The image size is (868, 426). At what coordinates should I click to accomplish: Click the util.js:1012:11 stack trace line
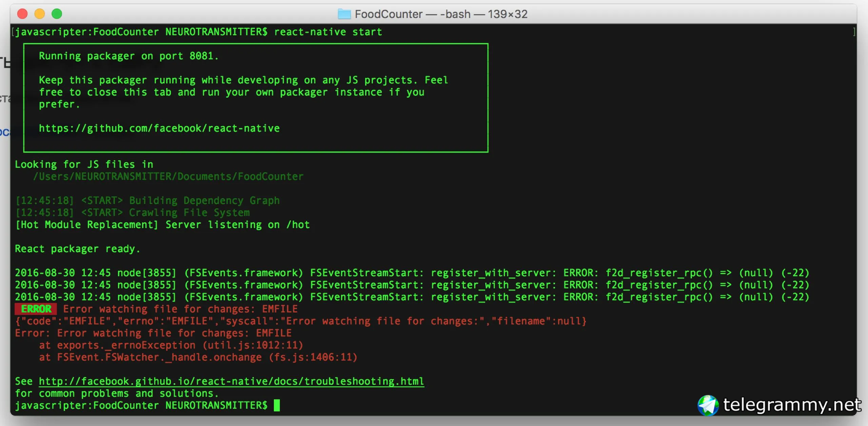pos(171,345)
